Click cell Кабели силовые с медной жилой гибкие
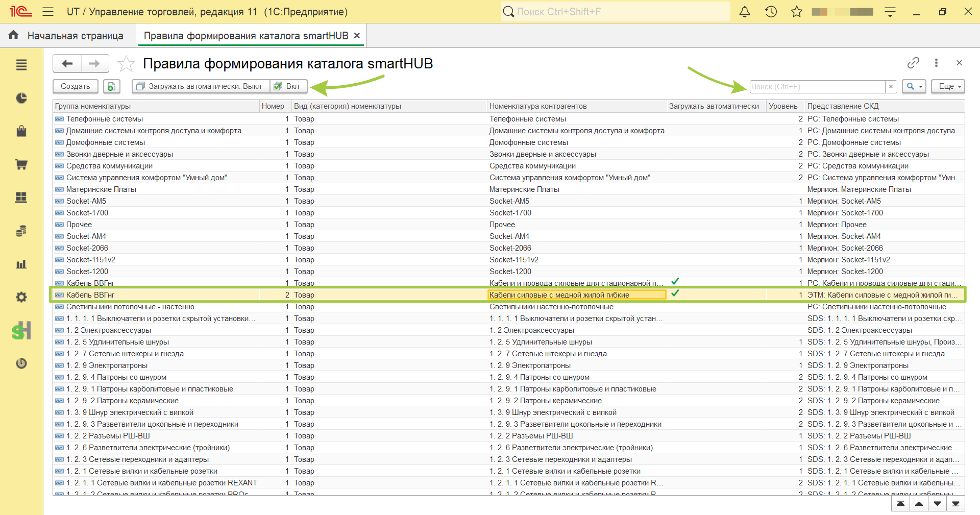980x515 pixels. click(x=577, y=295)
